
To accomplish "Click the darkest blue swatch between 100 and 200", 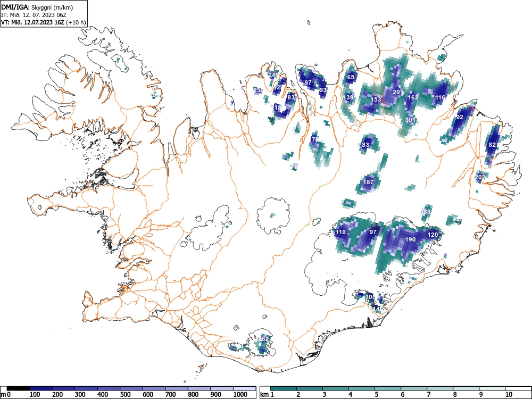I will point(41,388).
